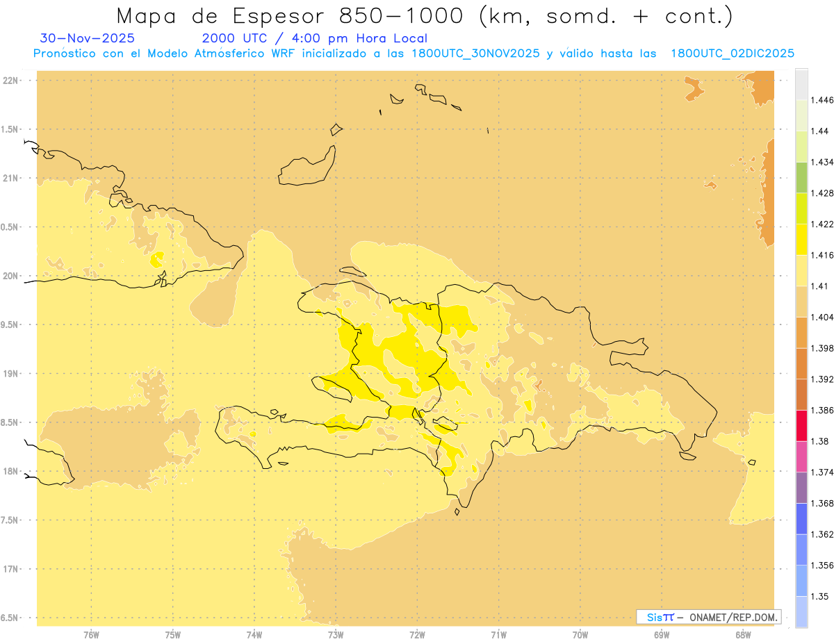Pick the tan swatch between 1.404 and 1.41
The image size is (834, 644).
pyautogui.click(x=801, y=301)
